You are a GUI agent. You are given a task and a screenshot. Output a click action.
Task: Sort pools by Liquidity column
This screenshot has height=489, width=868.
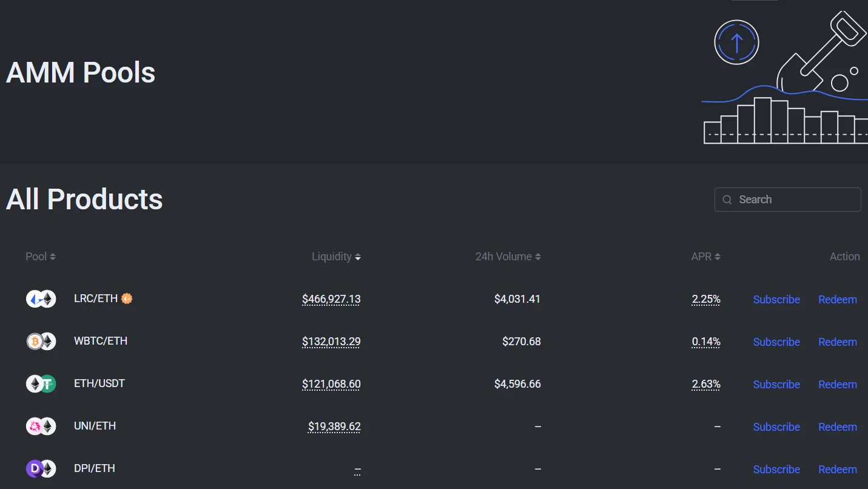pos(336,257)
